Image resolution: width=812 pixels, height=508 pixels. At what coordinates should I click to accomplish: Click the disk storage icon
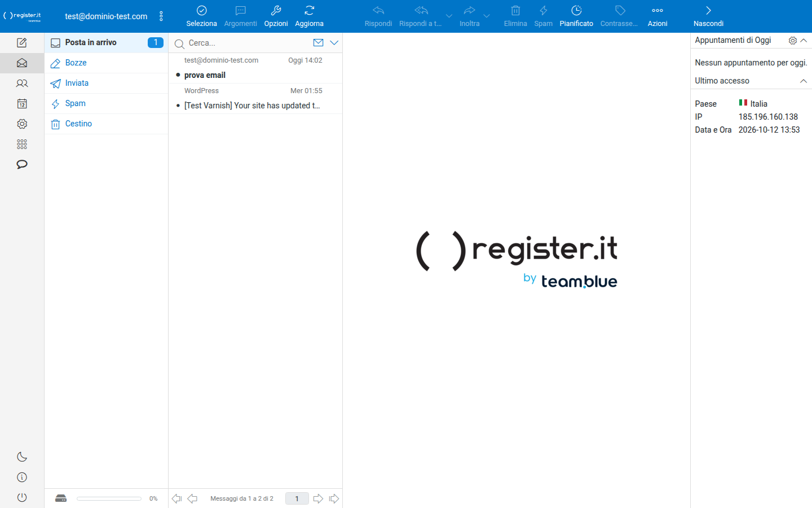pos(61,498)
